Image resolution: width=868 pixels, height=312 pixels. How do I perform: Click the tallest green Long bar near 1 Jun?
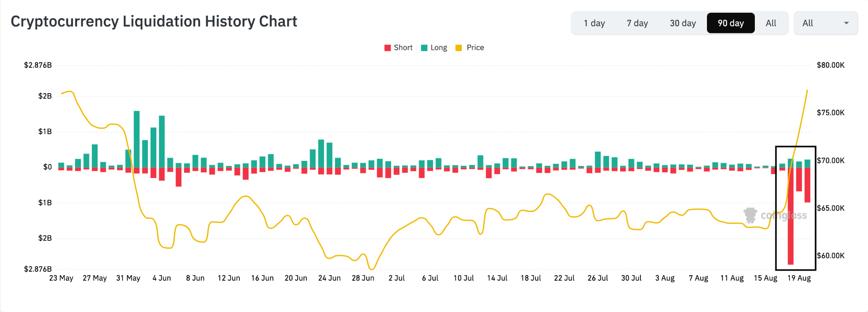pos(136,139)
